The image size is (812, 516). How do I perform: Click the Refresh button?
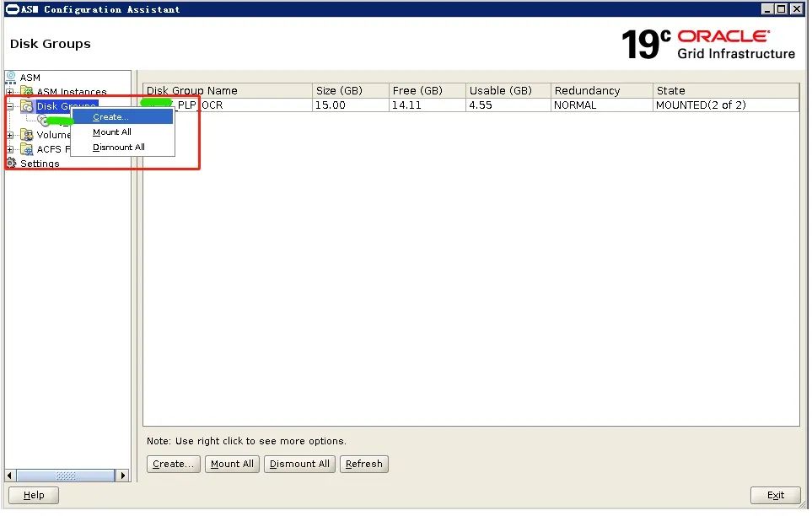pos(364,465)
